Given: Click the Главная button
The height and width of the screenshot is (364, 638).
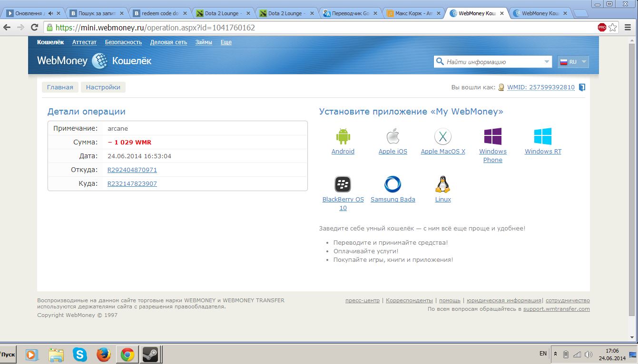Looking at the screenshot, I should (x=60, y=87).
